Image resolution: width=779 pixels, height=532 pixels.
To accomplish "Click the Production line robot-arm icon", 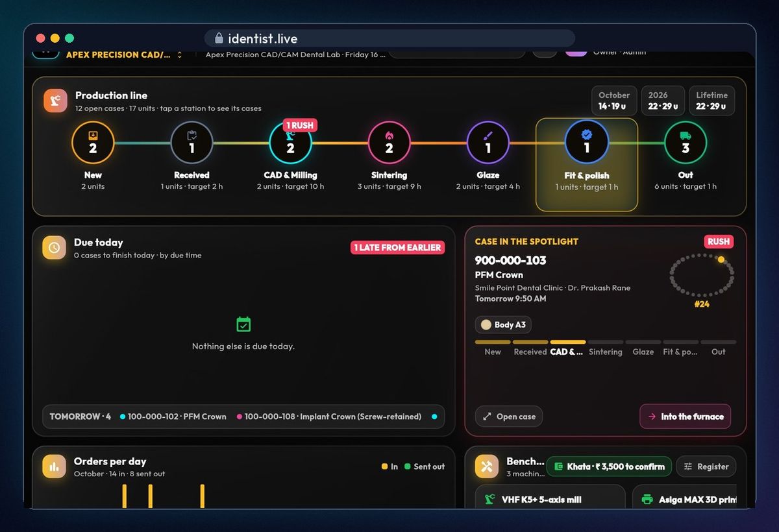I will click(55, 101).
